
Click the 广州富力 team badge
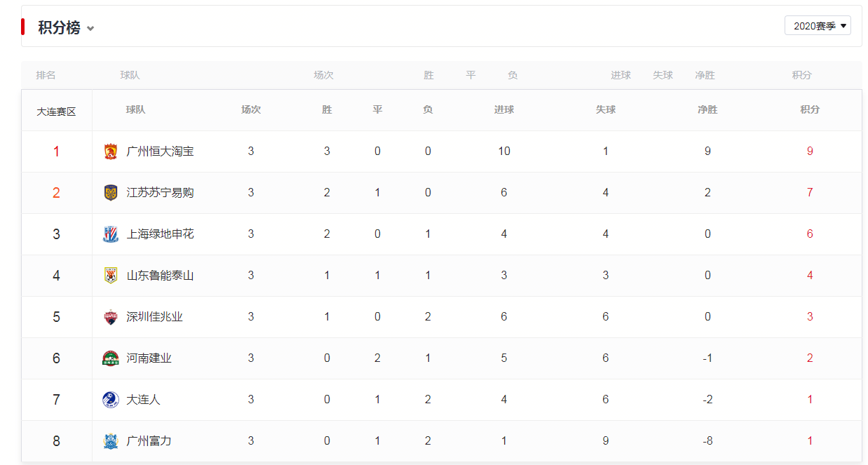[111, 441]
